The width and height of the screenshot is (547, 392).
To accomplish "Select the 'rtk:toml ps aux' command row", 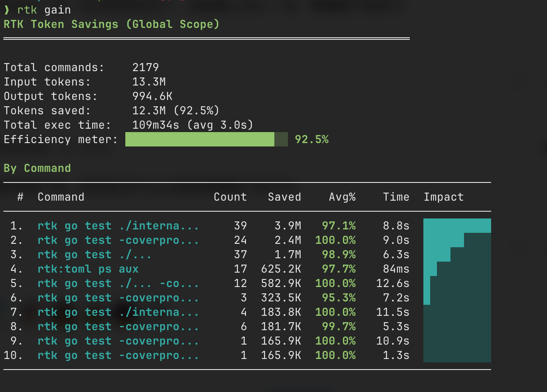I will click(88, 269).
